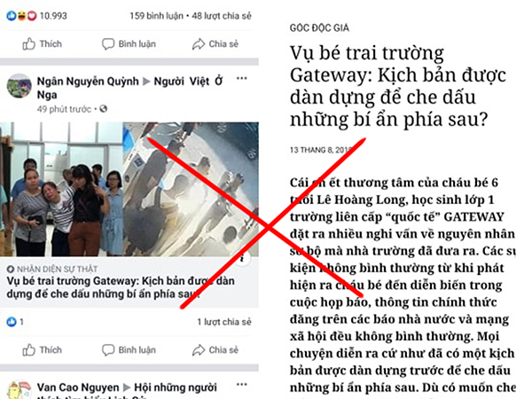
Task: View the 1 lượt chia sẻ count
Action: point(224,322)
